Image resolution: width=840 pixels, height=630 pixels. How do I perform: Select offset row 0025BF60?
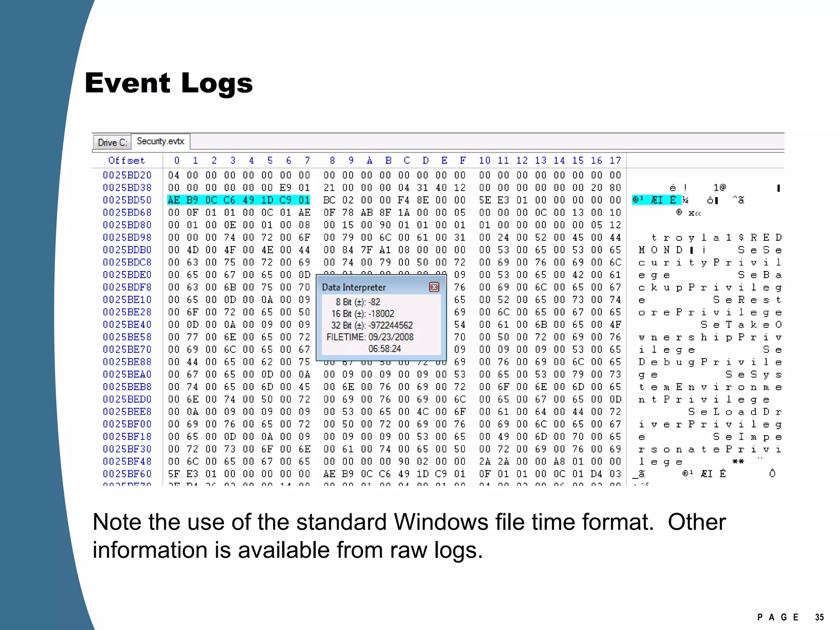pos(127,474)
